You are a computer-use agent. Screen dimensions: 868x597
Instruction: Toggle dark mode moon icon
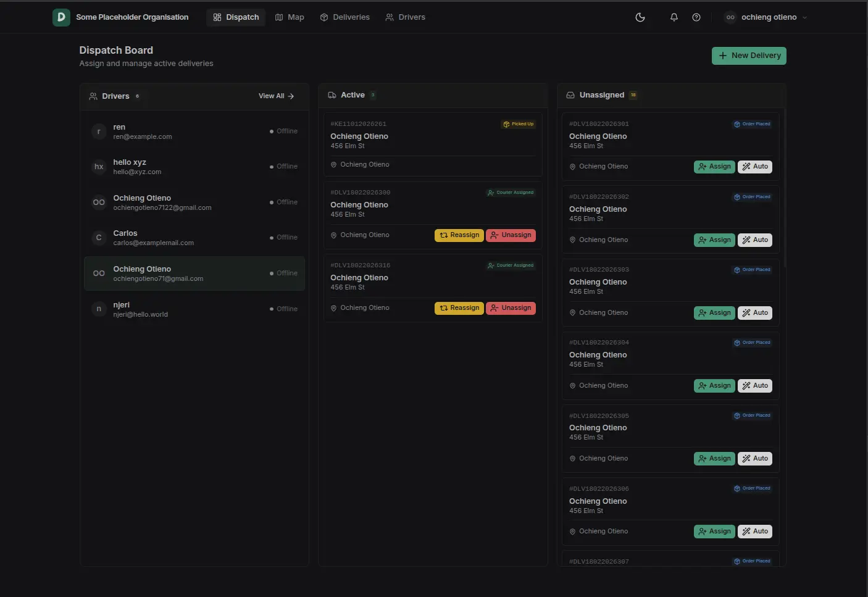pos(640,17)
